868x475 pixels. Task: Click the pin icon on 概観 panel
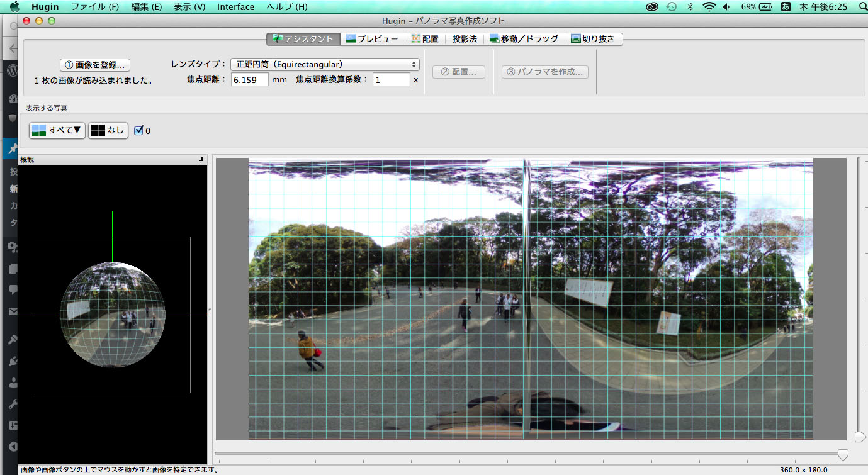click(201, 160)
